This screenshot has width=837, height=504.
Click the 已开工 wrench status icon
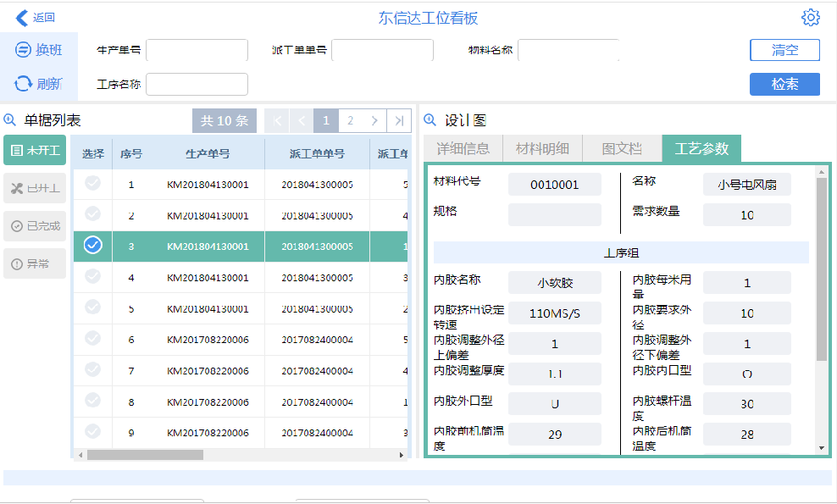click(19, 187)
